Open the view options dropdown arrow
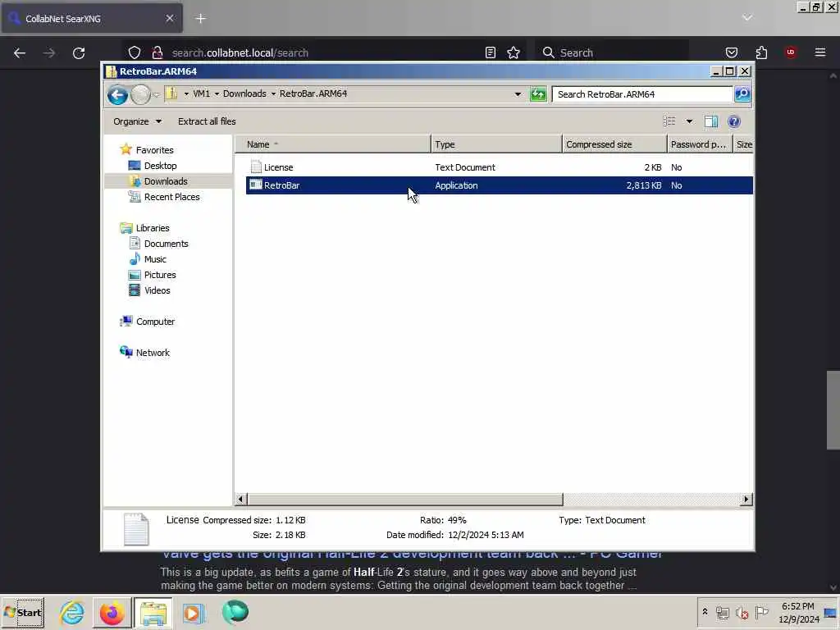Viewport: 840px width, 630px height. click(x=689, y=121)
